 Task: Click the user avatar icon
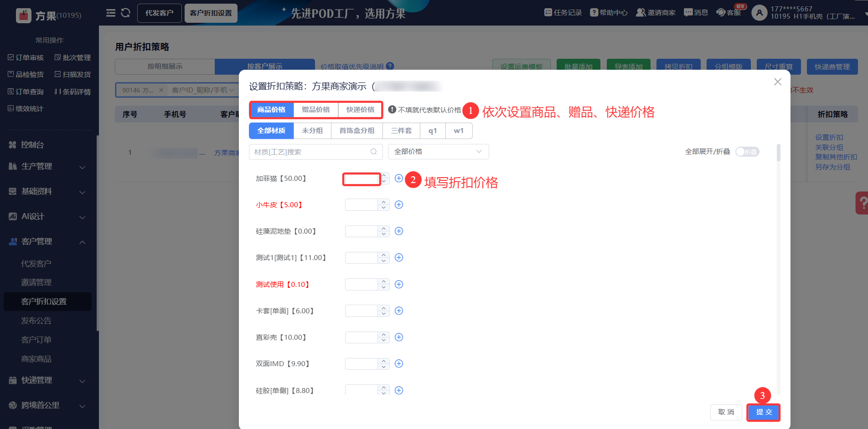click(759, 13)
